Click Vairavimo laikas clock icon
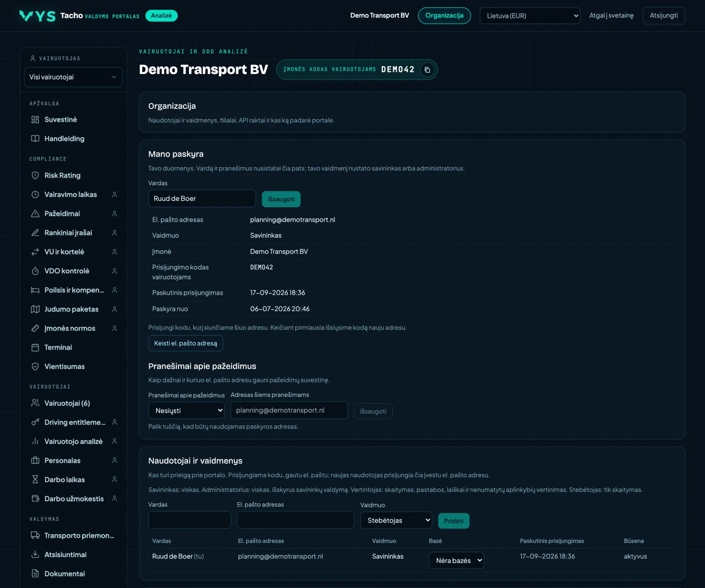705x588 pixels. 35,194
